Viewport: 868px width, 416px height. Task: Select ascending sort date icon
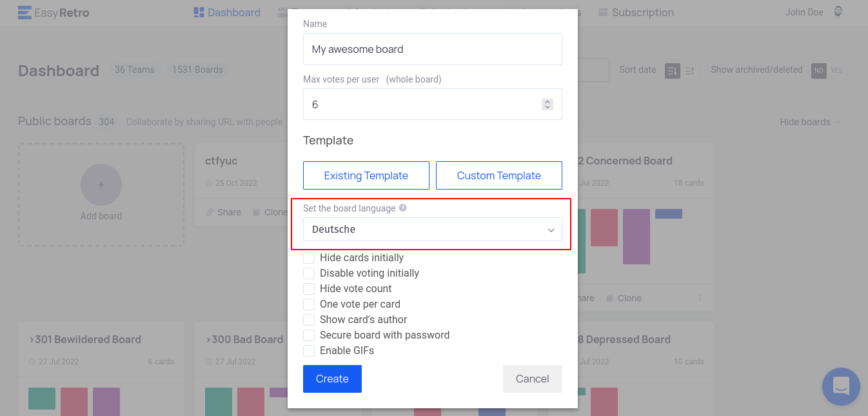(690, 70)
